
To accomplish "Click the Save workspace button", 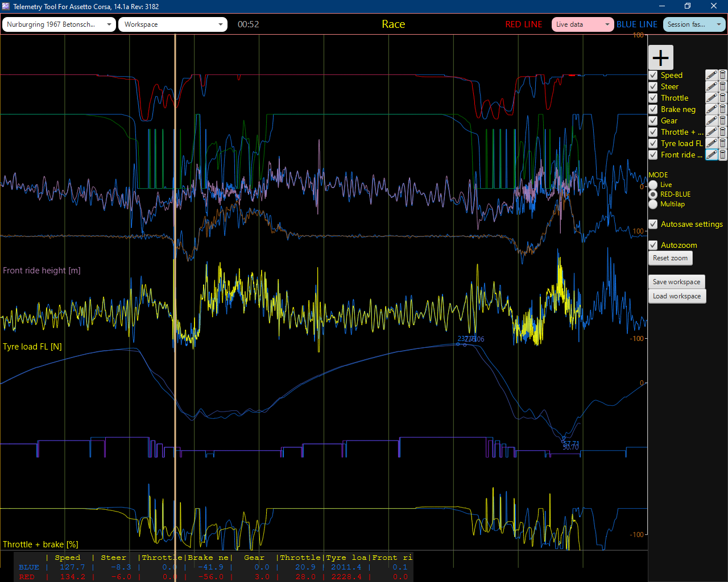I will coord(677,282).
